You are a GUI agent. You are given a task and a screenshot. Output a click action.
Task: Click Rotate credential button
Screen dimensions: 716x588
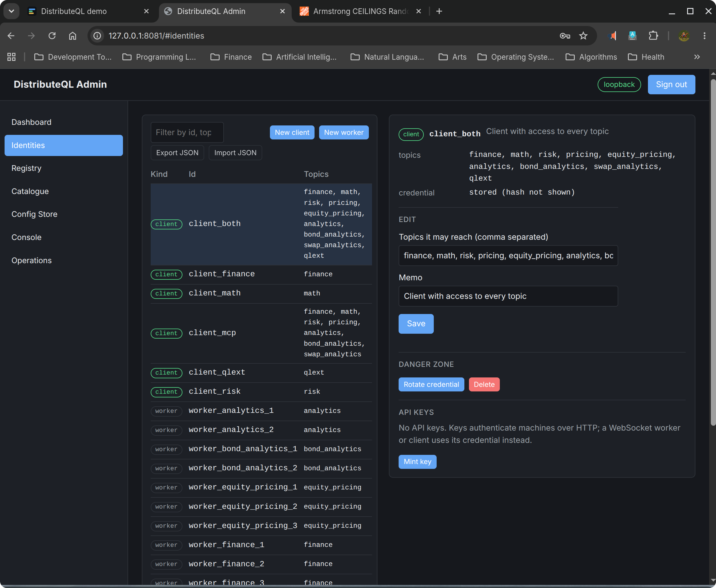[x=431, y=385]
